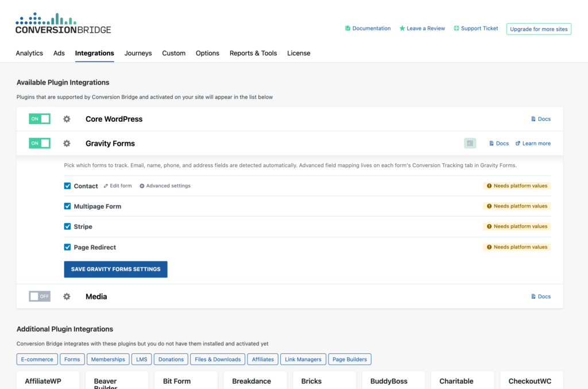Viewport: 588px width, 389px height.
Task: Switch to the Analytics tab
Action: pyautogui.click(x=29, y=53)
